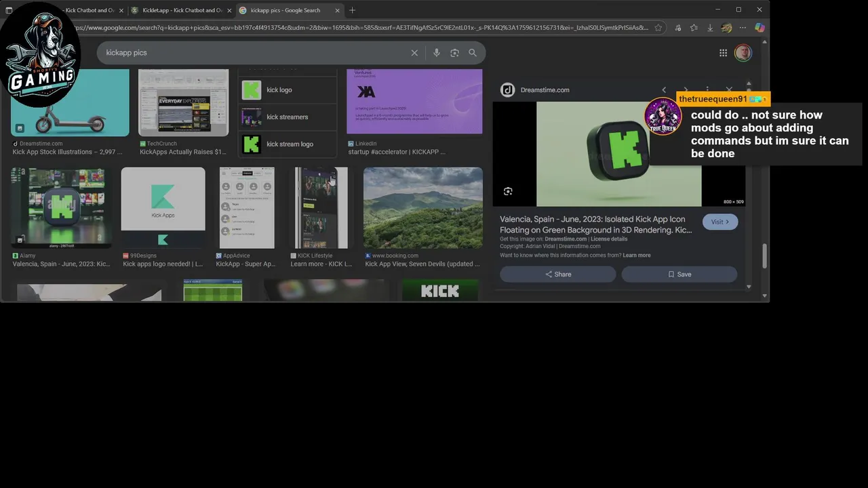The image size is (868, 488).
Task: Open the browser profile avatar in toolbar
Action: (726, 28)
